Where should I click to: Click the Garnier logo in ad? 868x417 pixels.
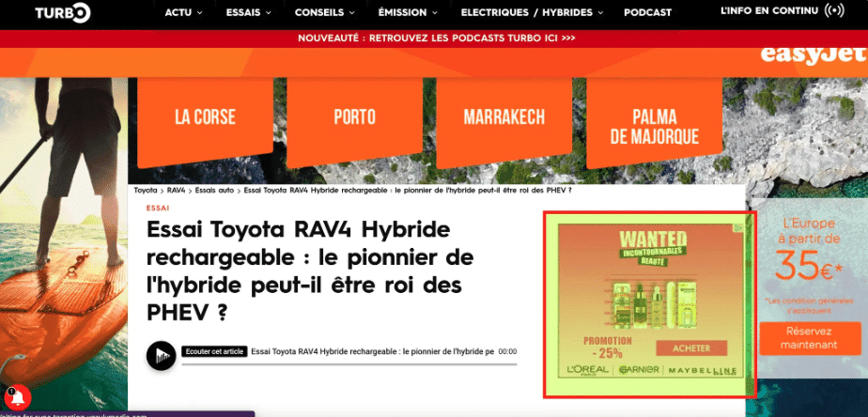[640, 370]
